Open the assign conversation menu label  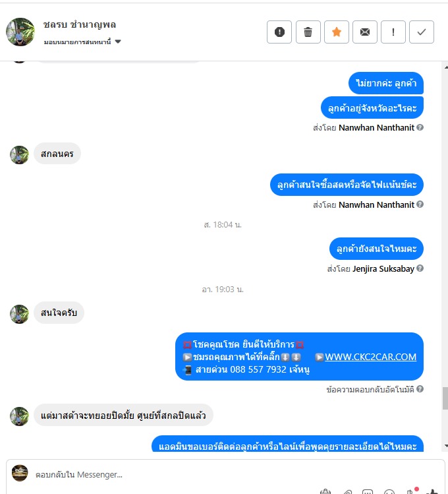coord(77,42)
